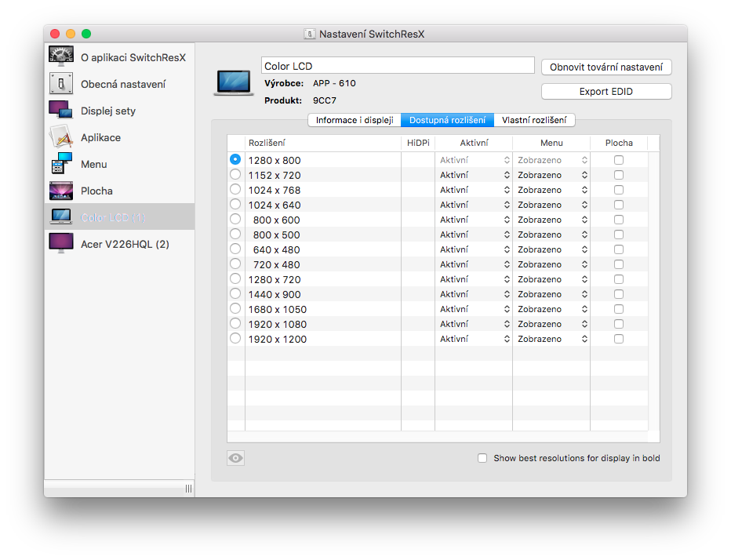Switch to Informace i displeji tab
This screenshot has height=560, width=731.
pyautogui.click(x=355, y=120)
